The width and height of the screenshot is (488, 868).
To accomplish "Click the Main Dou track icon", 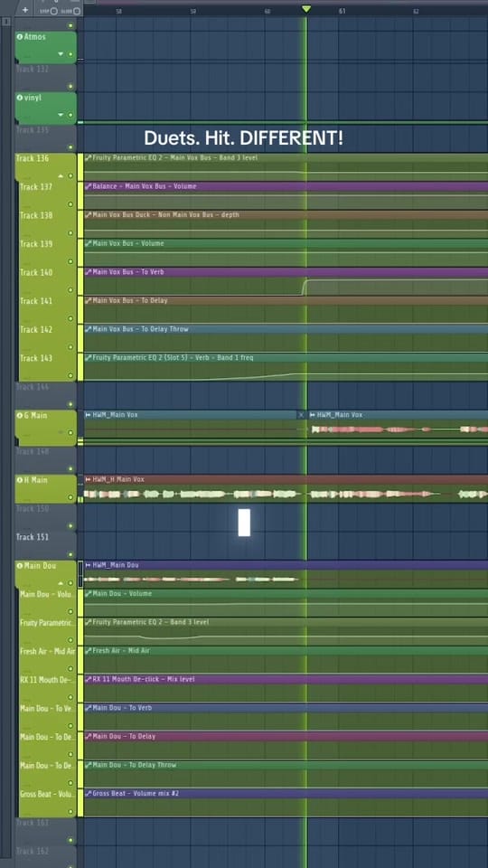I will coord(20,566).
